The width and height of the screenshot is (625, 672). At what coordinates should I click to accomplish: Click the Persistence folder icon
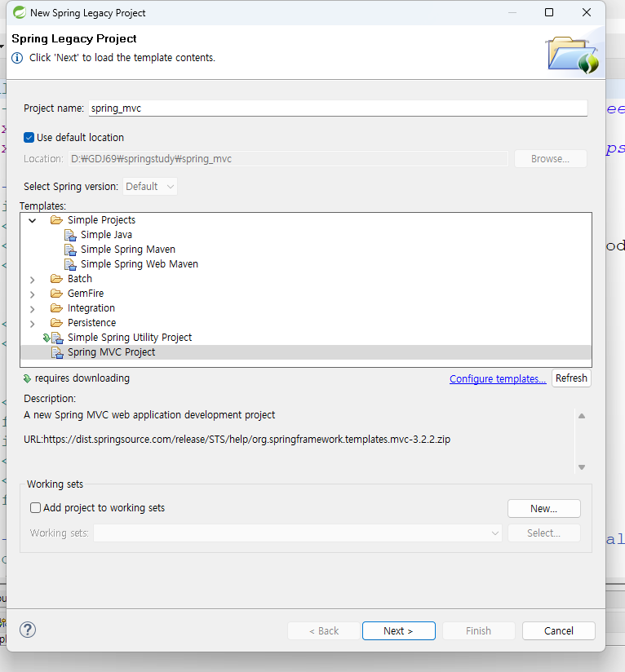point(56,323)
